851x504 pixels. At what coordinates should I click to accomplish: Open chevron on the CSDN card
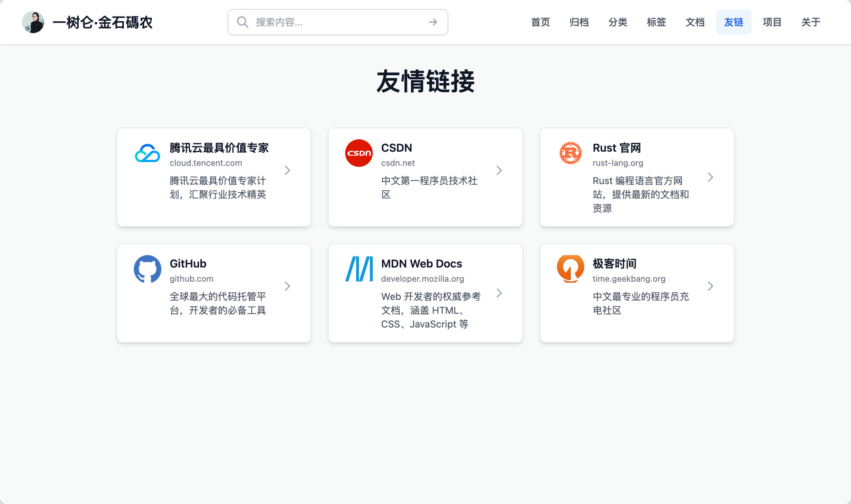(499, 170)
